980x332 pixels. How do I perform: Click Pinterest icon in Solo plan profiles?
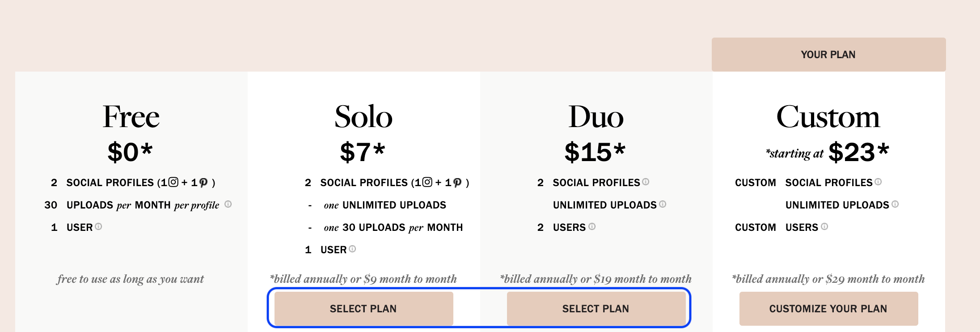pos(457,183)
